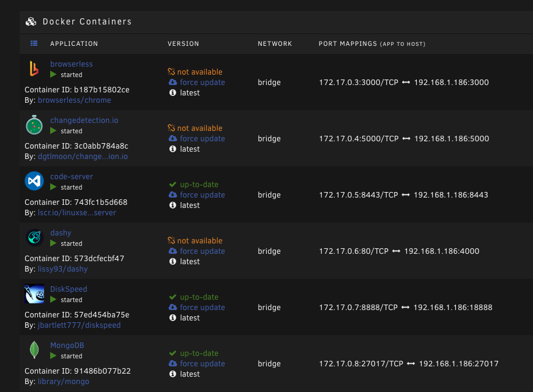Image resolution: width=533 pixels, height=392 pixels.
Task: Open the lissy93/dashy repository link
Action: click(x=63, y=269)
